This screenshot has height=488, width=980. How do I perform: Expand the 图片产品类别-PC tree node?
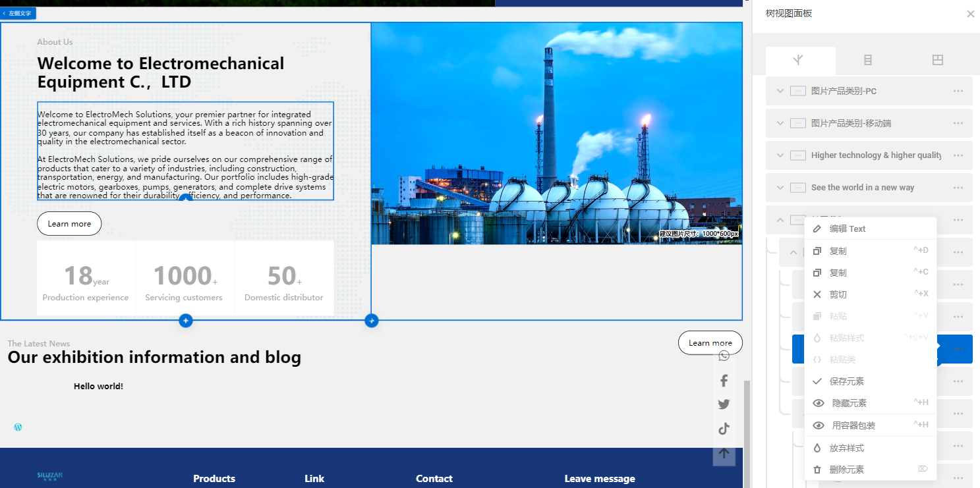[x=780, y=91]
